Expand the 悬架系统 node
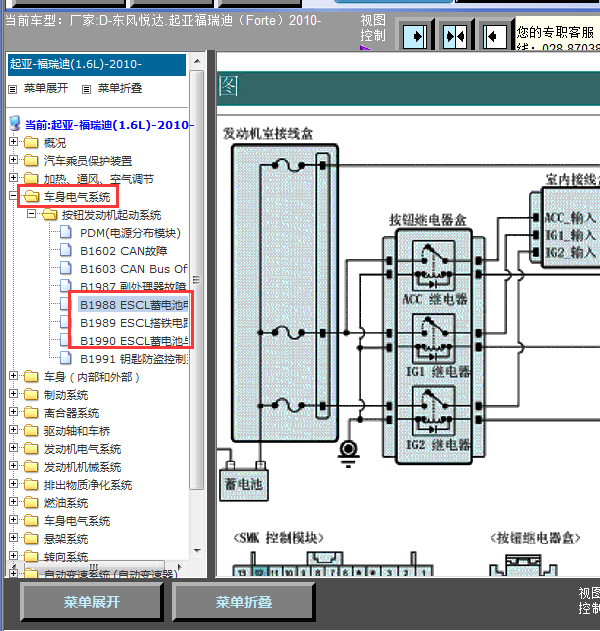The image size is (600, 631). click(13, 538)
